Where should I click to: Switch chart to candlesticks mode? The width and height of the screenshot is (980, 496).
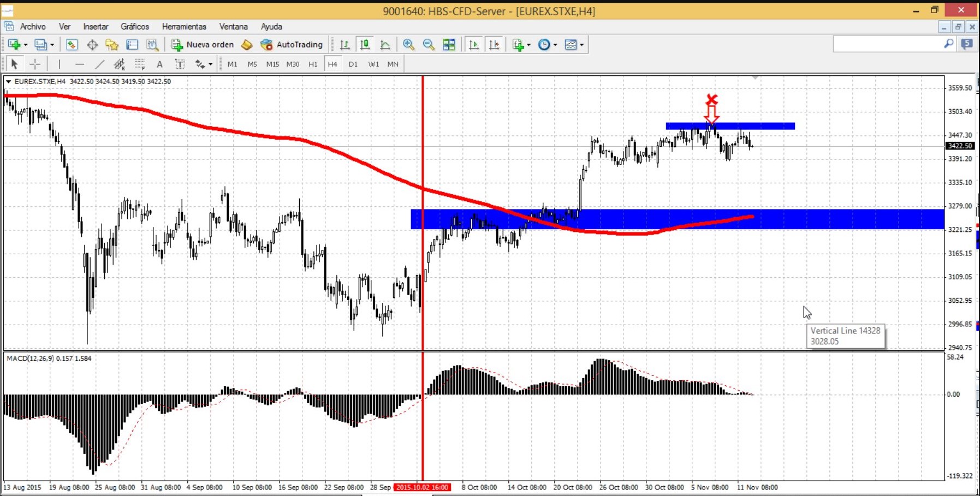click(x=365, y=45)
